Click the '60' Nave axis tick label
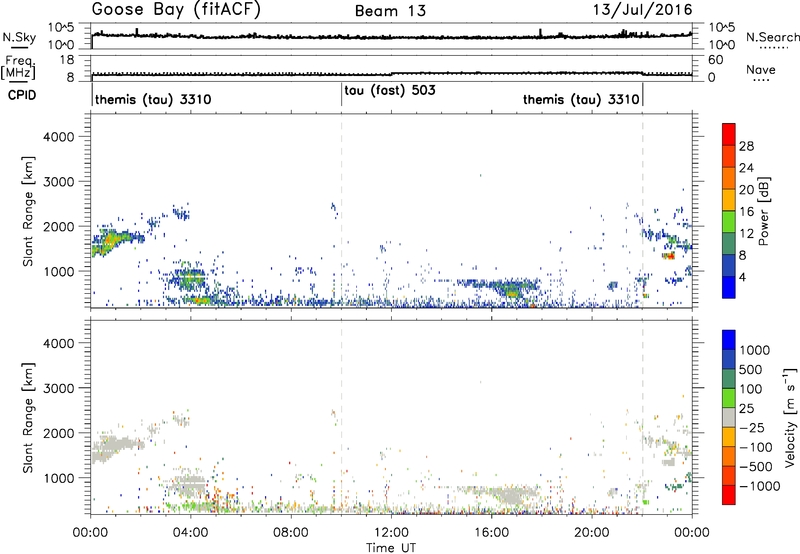Viewport: 800px width, 554px height. 716,60
